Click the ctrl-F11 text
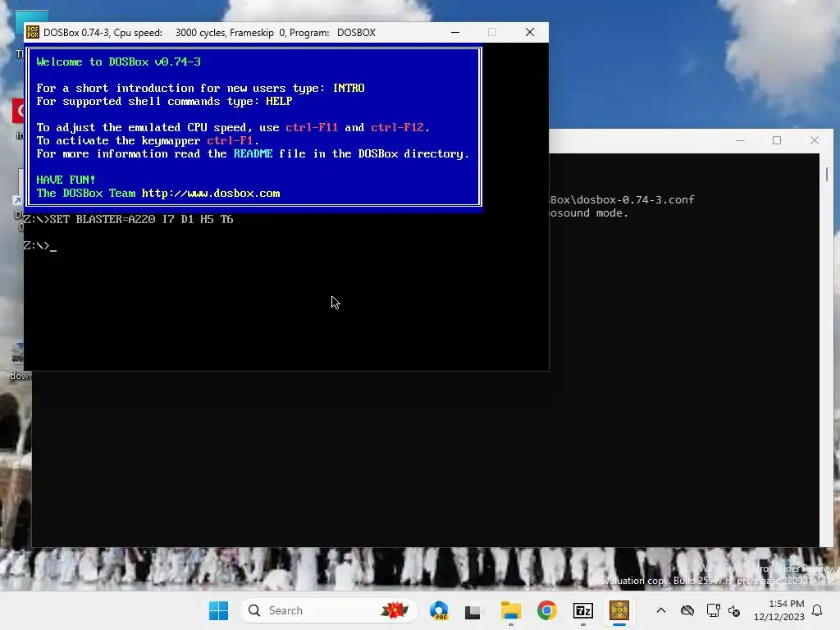Image resolution: width=840 pixels, height=630 pixels. (312, 127)
